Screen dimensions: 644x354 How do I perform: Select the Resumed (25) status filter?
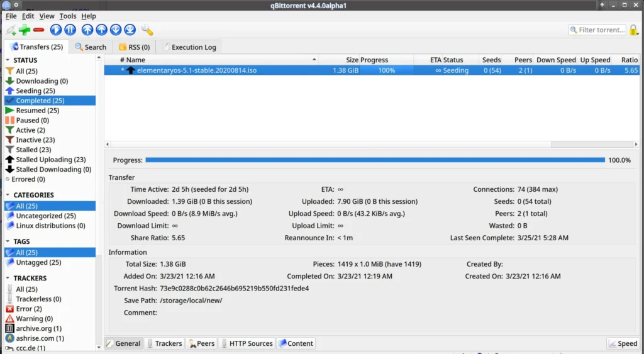(50, 111)
